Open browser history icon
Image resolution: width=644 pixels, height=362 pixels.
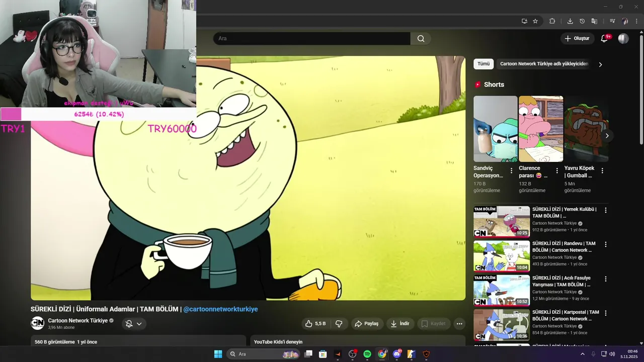[582, 21]
